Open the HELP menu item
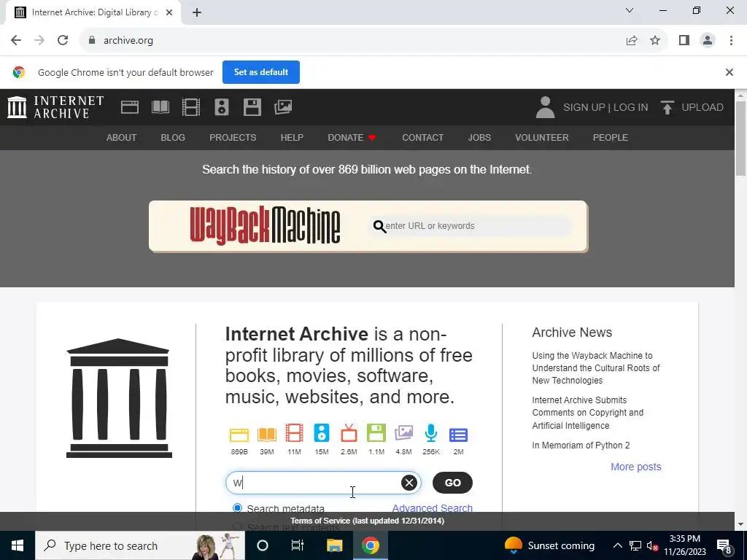Viewport: 747px width, 560px height. [292, 138]
